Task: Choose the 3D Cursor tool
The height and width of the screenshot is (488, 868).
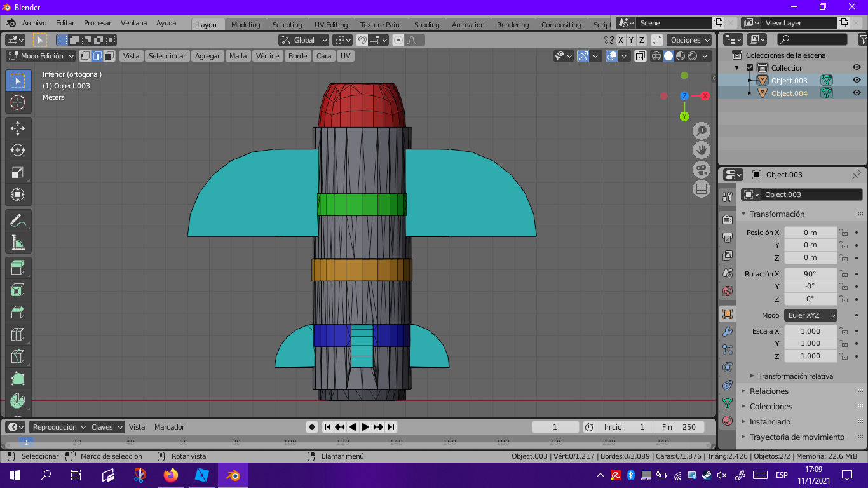Action: [x=18, y=102]
